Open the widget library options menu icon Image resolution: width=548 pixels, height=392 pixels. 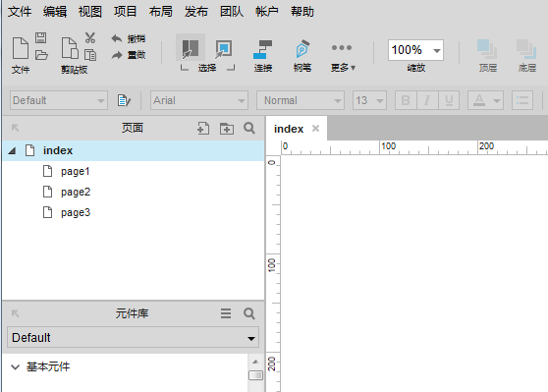226,313
